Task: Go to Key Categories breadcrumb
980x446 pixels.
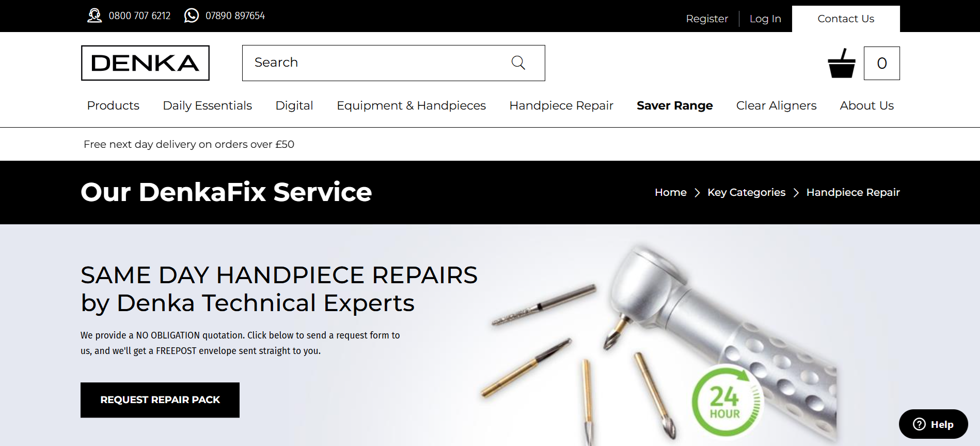Action: (x=746, y=192)
